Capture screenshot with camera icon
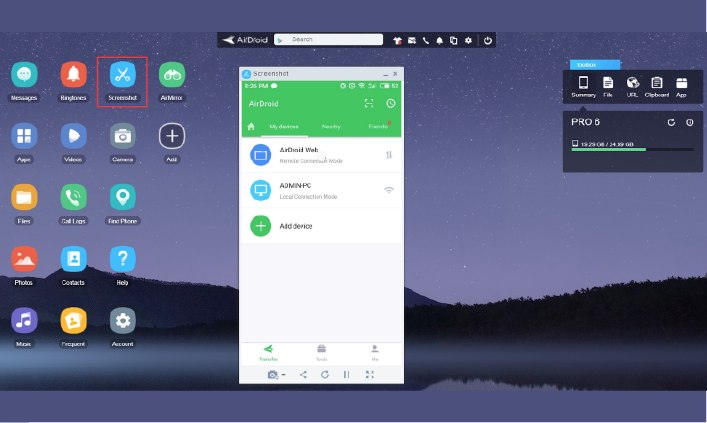 pyautogui.click(x=272, y=375)
